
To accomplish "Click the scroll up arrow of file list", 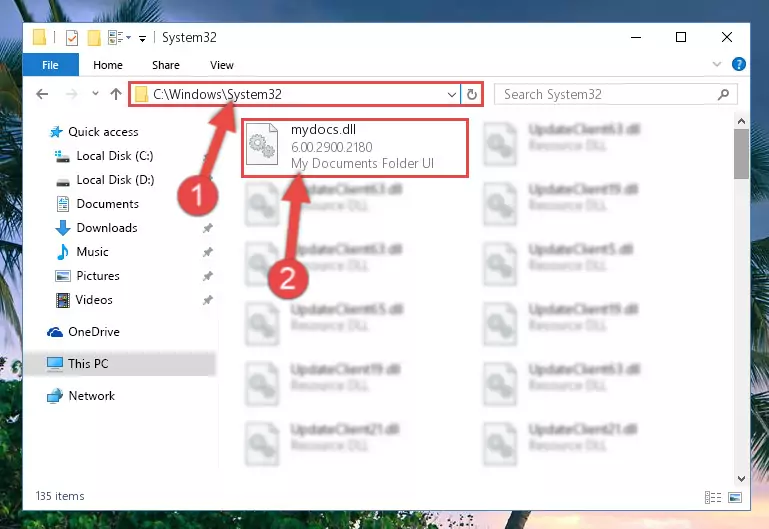I will point(741,121).
